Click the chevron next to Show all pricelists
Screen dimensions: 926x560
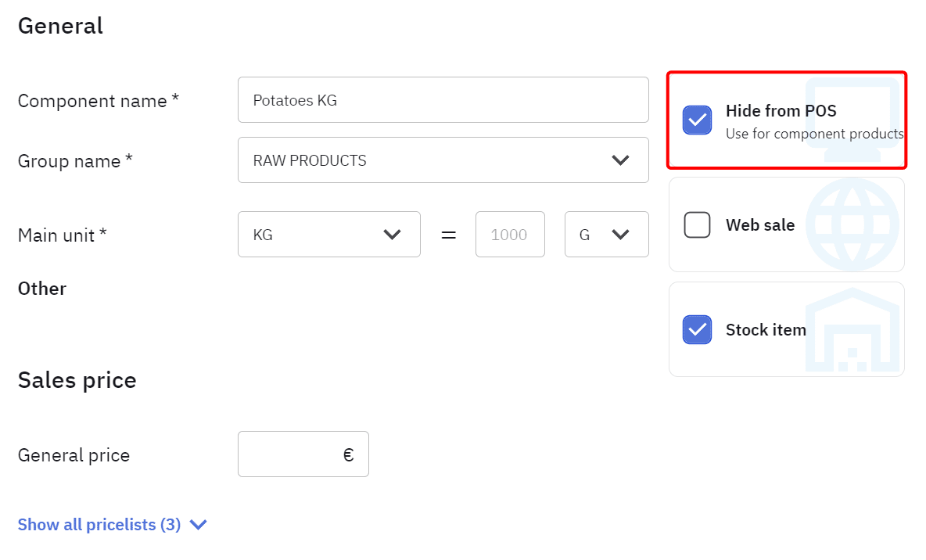coord(199,525)
